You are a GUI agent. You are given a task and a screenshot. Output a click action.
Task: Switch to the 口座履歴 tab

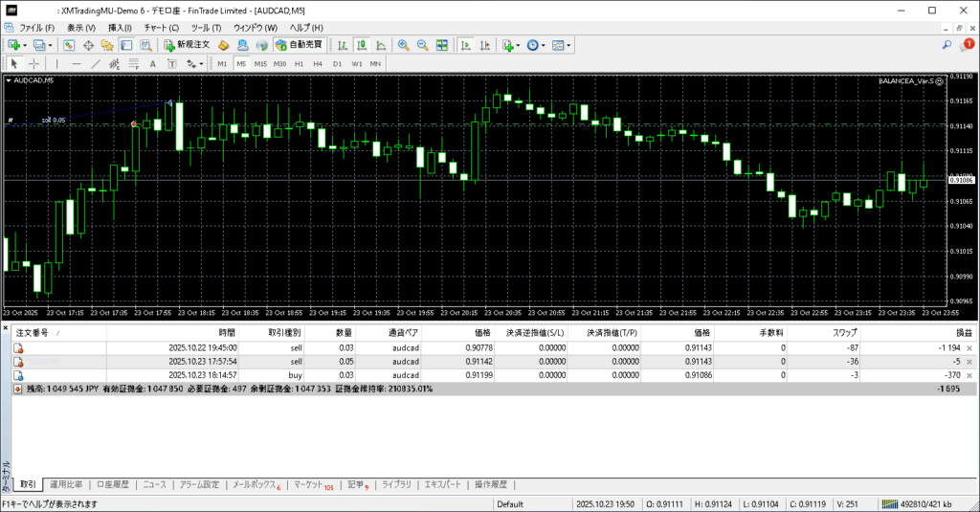[113, 485]
